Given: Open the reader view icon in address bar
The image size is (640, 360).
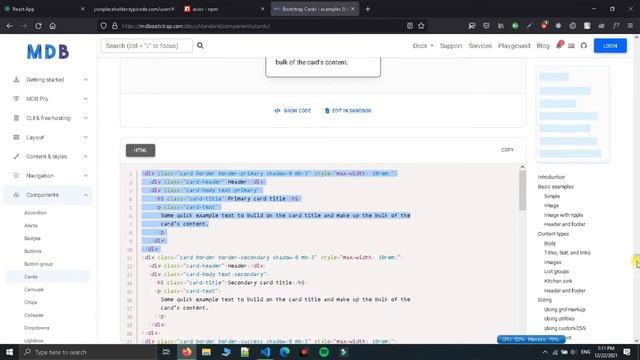Looking at the screenshot, I should click(410, 26).
